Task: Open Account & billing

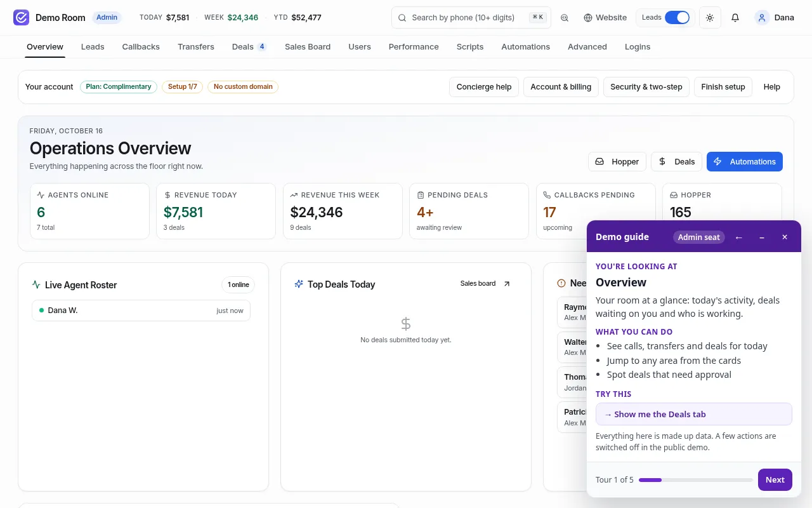Action: click(x=561, y=87)
